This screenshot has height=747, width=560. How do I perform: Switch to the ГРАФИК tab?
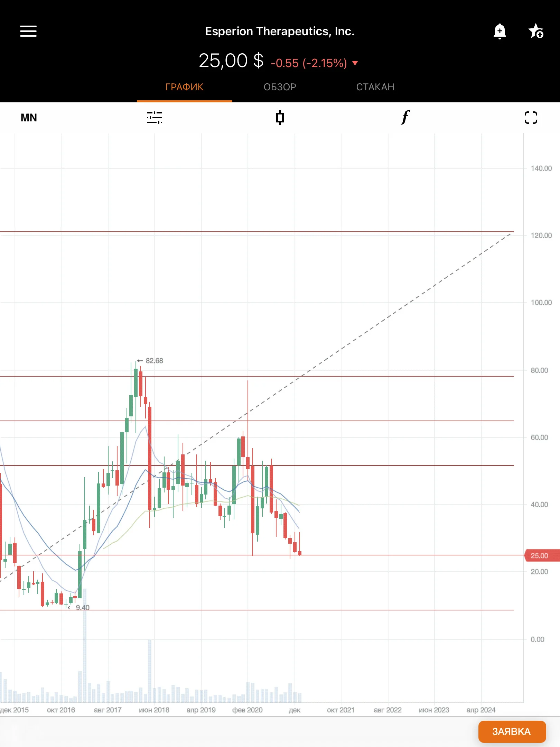click(184, 87)
